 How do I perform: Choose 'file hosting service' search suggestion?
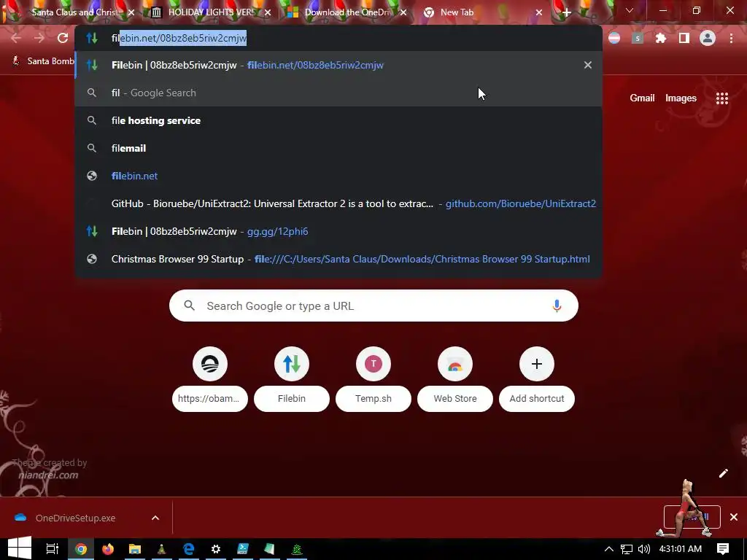338,120
